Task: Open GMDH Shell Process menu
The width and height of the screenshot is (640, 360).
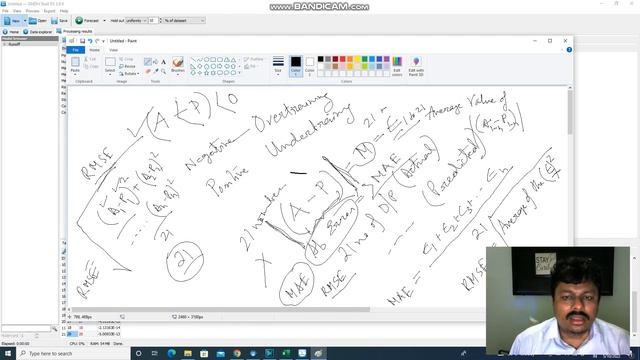Action: click(x=33, y=11)
